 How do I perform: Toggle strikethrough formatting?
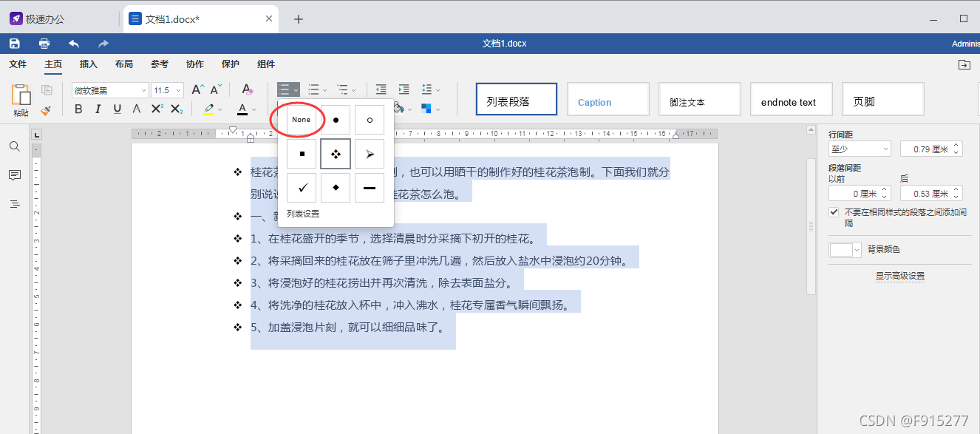coord(137,109)
